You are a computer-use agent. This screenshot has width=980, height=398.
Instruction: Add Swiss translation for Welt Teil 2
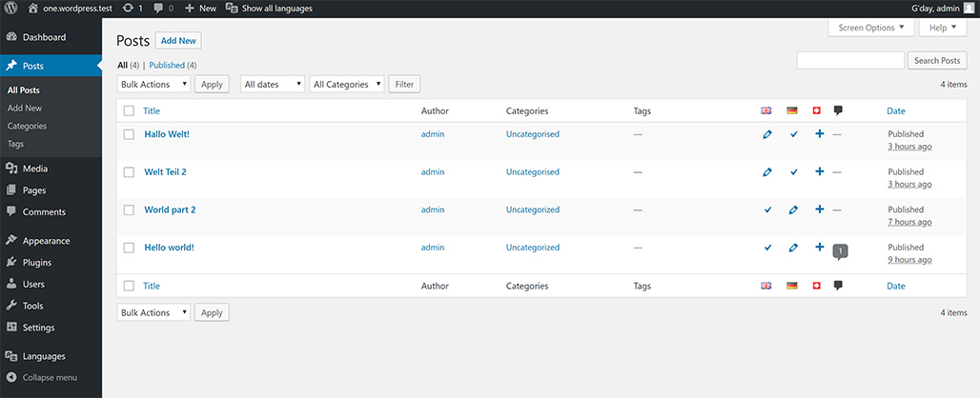[820, 171]
